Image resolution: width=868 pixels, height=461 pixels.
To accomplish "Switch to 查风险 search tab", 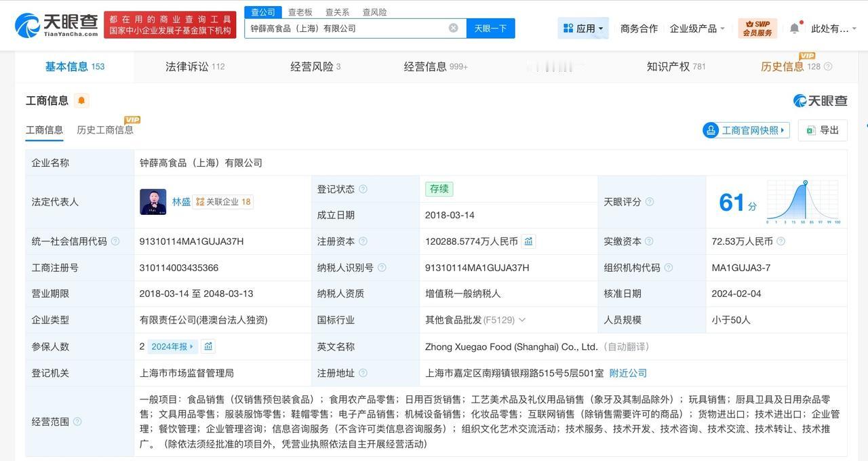I will click(374, 12).
